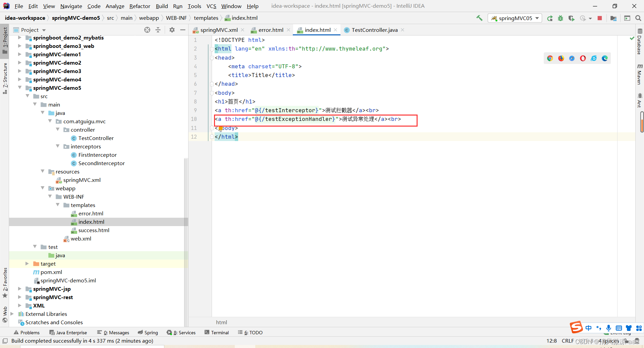
Task: Toggle tool window bars corner button
Action: (x=5, y=341)
